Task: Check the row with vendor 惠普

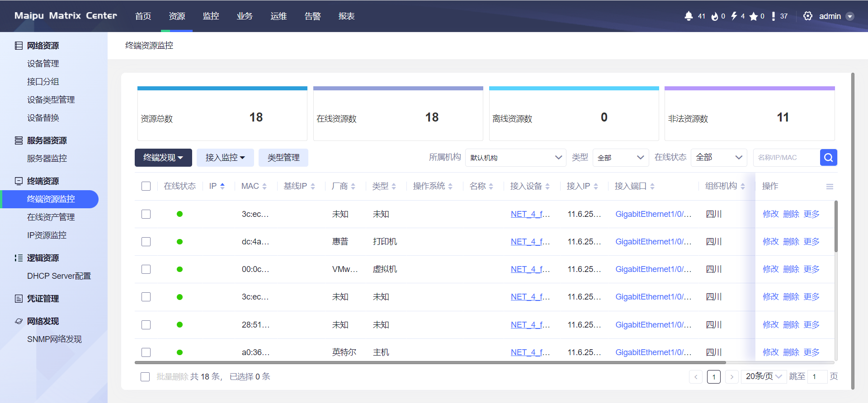Action: 146,242
